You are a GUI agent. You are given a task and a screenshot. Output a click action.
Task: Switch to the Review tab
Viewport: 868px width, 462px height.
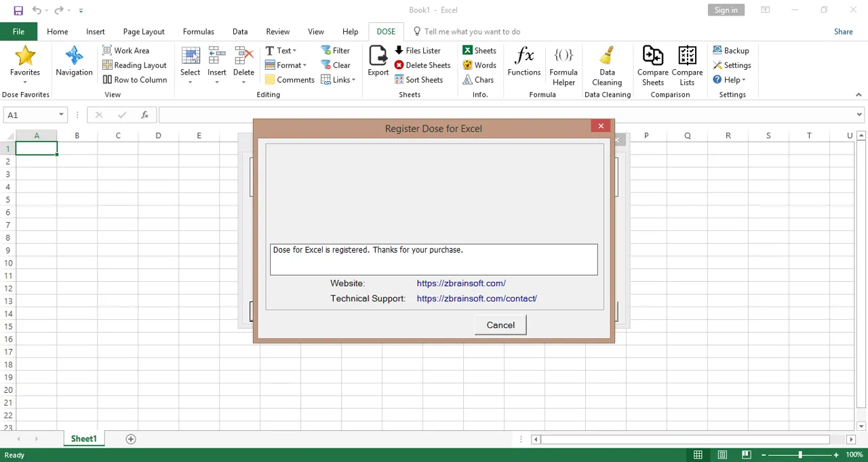coord(278,32)
